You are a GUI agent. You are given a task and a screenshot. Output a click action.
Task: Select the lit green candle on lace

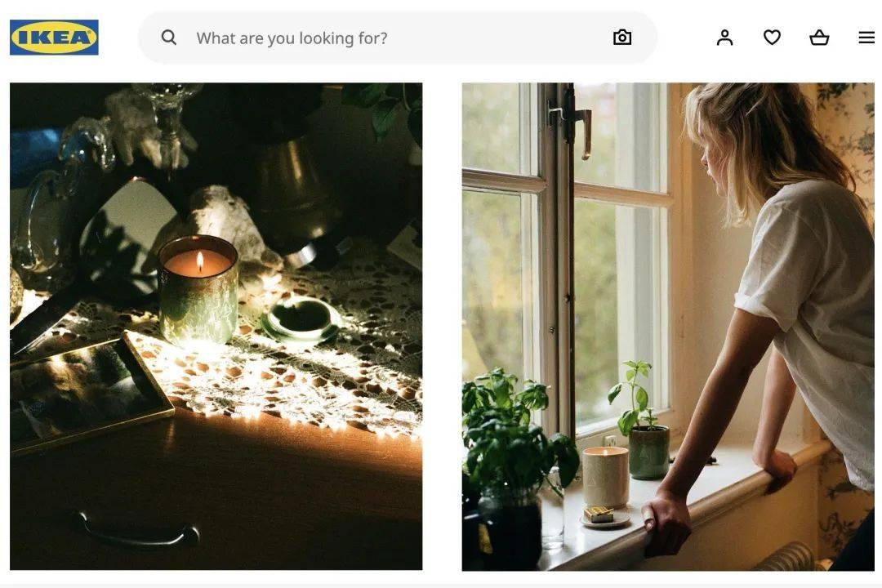point(198,289)
